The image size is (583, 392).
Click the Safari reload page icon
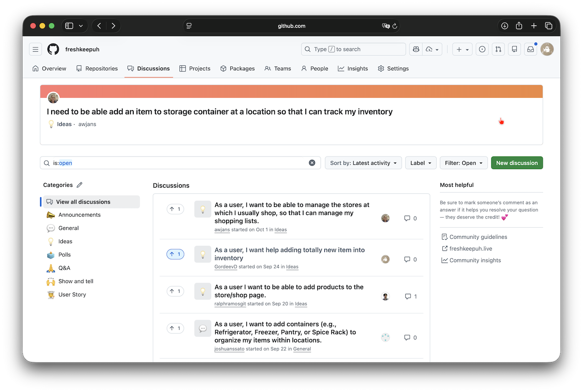click(x=395, y=26)
